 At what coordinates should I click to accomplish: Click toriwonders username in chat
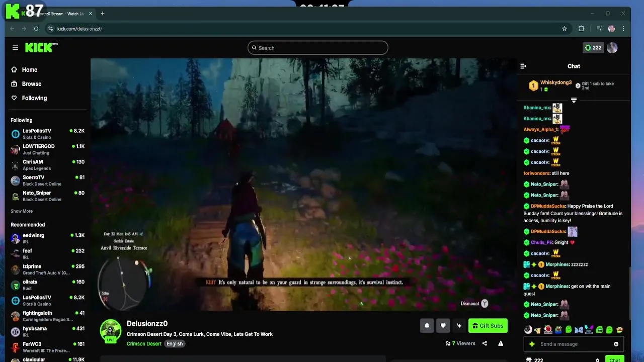point(536,173)
